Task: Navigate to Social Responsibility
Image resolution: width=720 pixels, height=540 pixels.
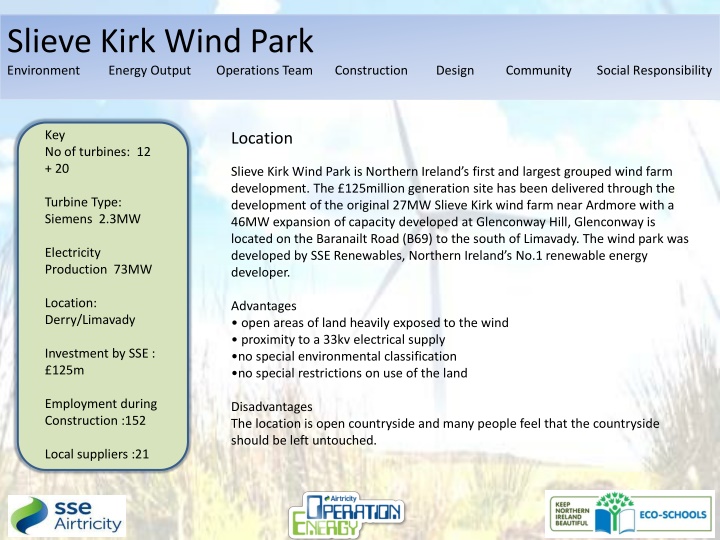Action: click(x=653, y=70)
